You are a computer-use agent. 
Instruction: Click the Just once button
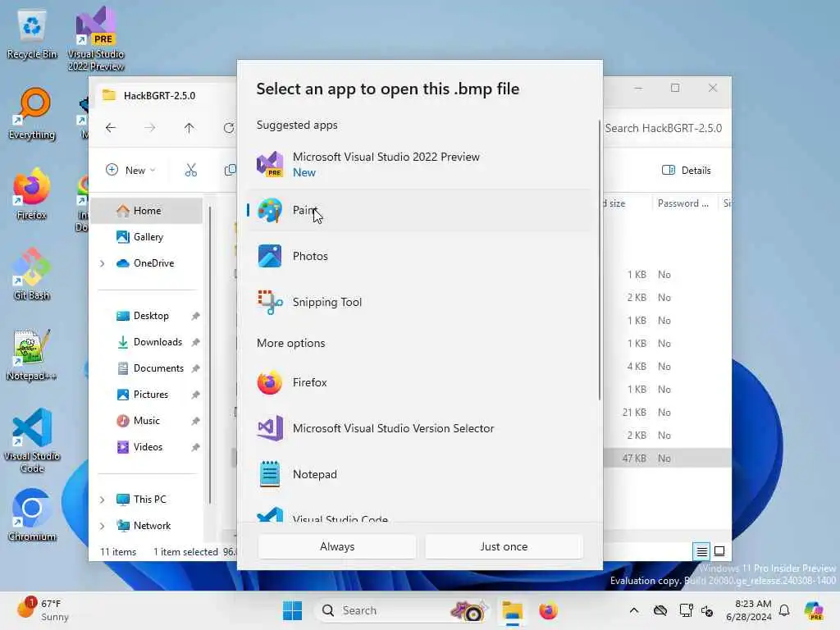click(504, 546)
